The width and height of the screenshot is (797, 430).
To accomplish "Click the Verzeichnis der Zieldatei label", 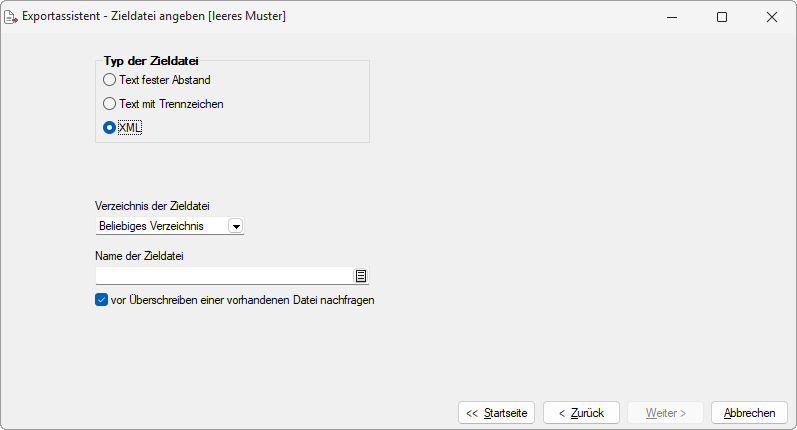I will point(152,206).
